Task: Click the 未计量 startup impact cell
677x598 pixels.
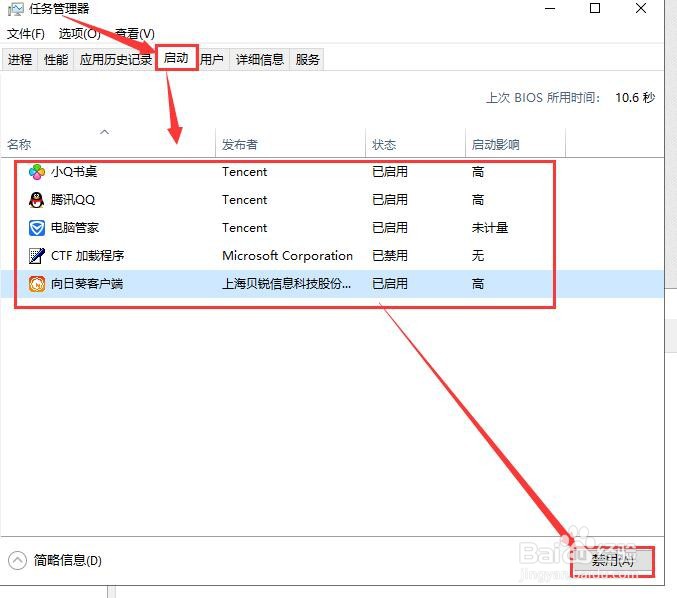Action: [x=490, y=228]
